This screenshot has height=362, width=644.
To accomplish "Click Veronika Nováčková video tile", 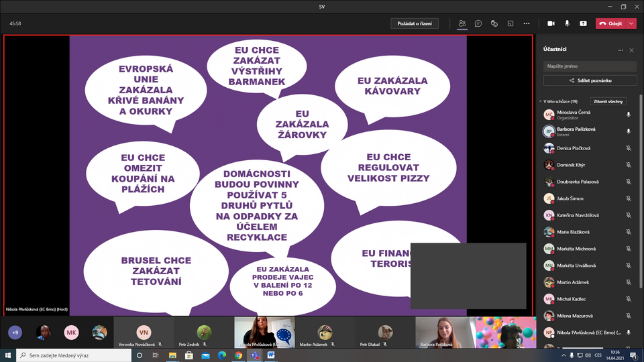I will click(x=144, y=332).
